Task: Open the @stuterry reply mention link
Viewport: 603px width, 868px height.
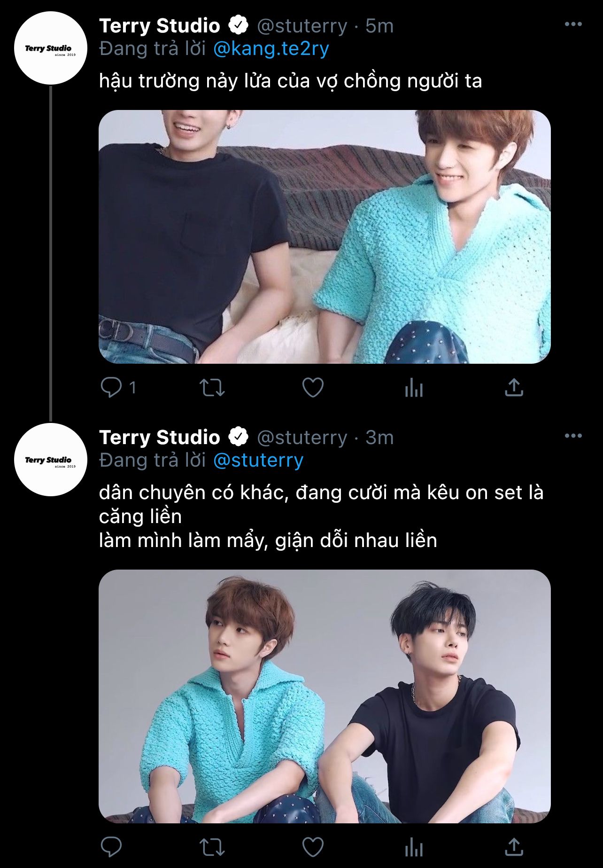Action: point(258,461)
